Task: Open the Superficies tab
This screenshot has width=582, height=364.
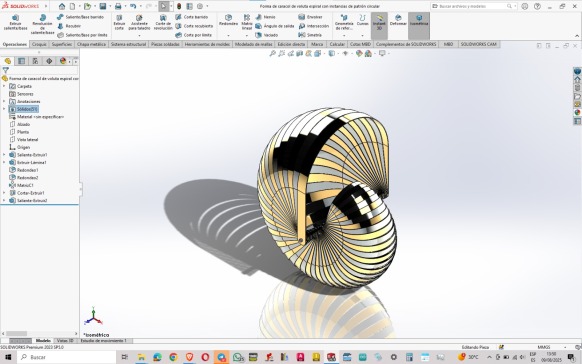Action: point(62,44)
